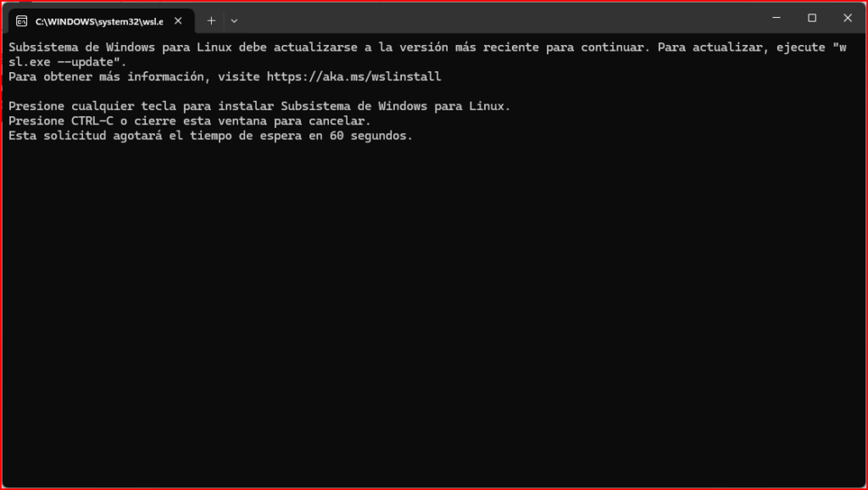Open a new tab with the plus button

coord(211,20)
